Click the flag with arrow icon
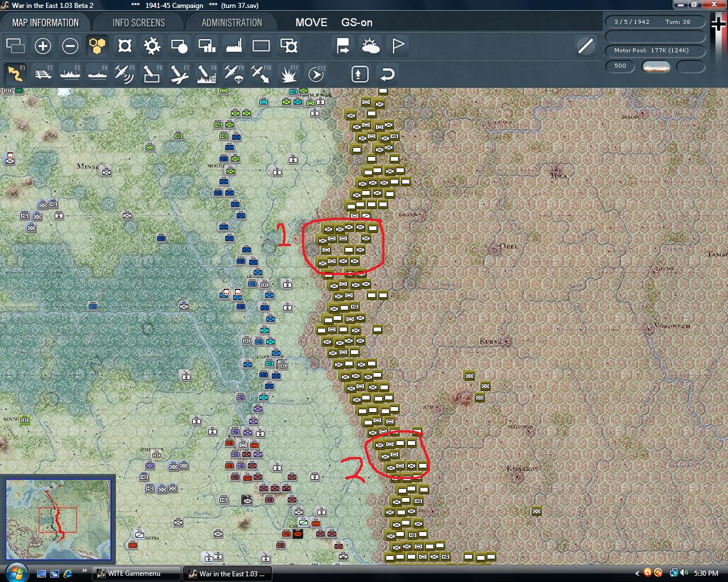 [x=343, y=45]
